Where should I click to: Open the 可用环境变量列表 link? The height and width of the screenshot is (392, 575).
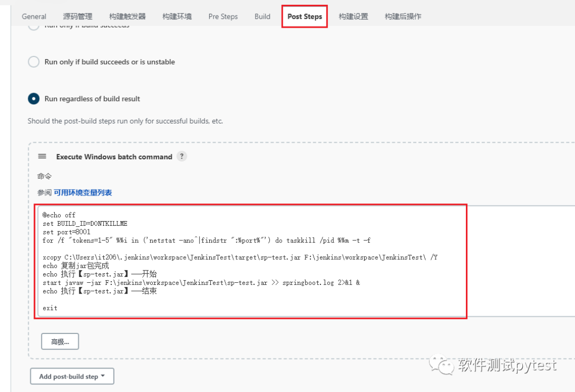point(83,192)
